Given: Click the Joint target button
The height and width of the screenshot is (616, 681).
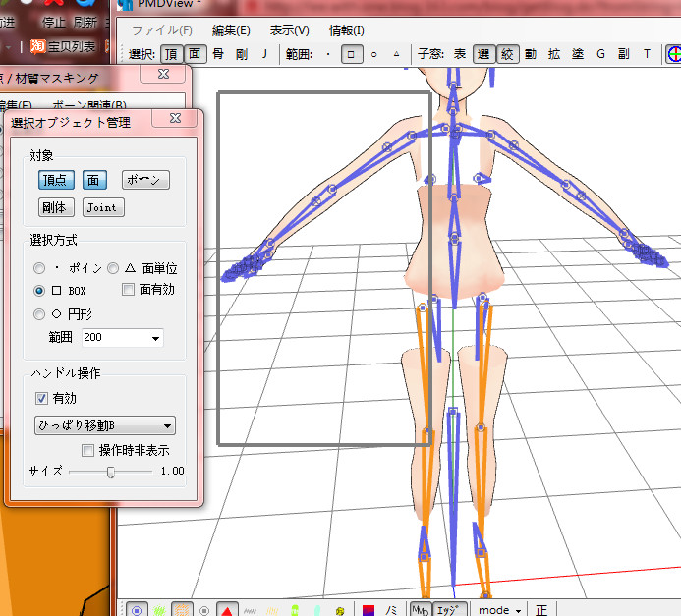Looking at the screenshot, I should click(103, 207).
